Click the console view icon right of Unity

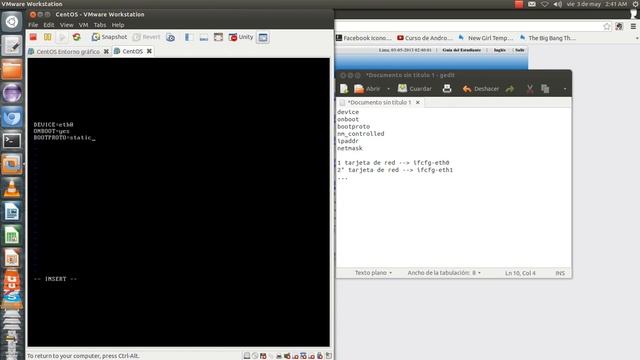[263, 38]
